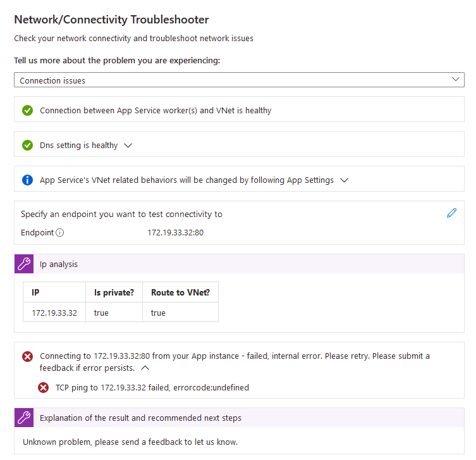Click the dropdown arrow of problem selector

tap(455, 79)
